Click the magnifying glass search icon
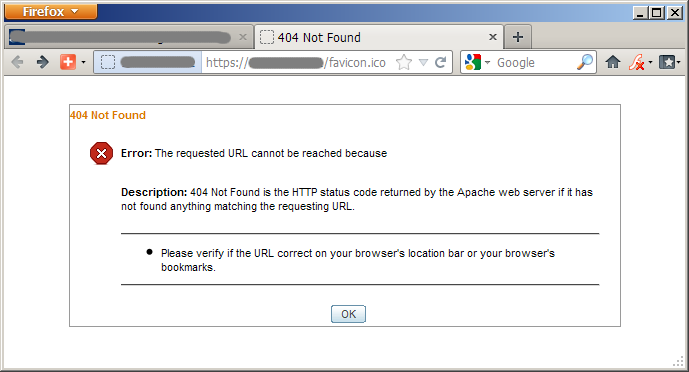This screenshot has width=689, height=372. pyautogui.click(x=585, y=62)
